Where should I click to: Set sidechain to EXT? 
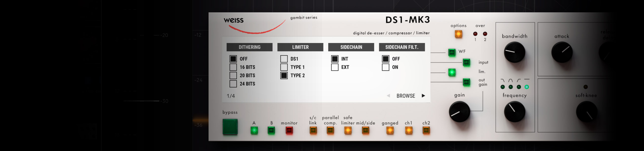click(x=335, y=67)
